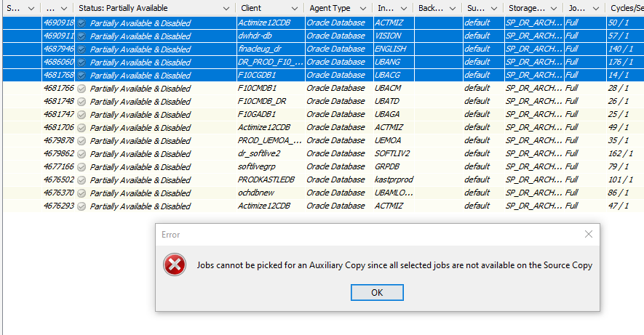Image resolution: width=644 pixels, height=335 pixels.
Task: Click OK in the Error dialog
Action: click(377, 292)
